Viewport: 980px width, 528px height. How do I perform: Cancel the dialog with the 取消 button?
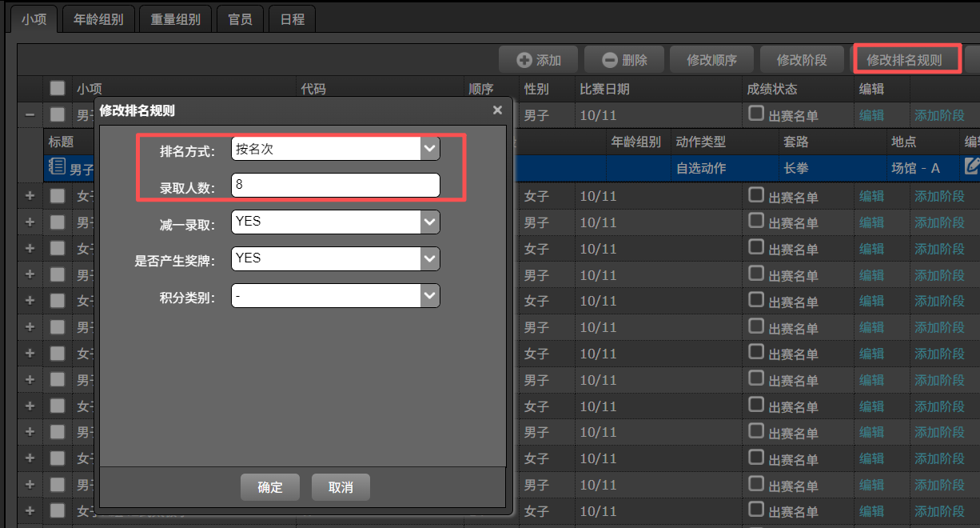[x=341, y=487]
